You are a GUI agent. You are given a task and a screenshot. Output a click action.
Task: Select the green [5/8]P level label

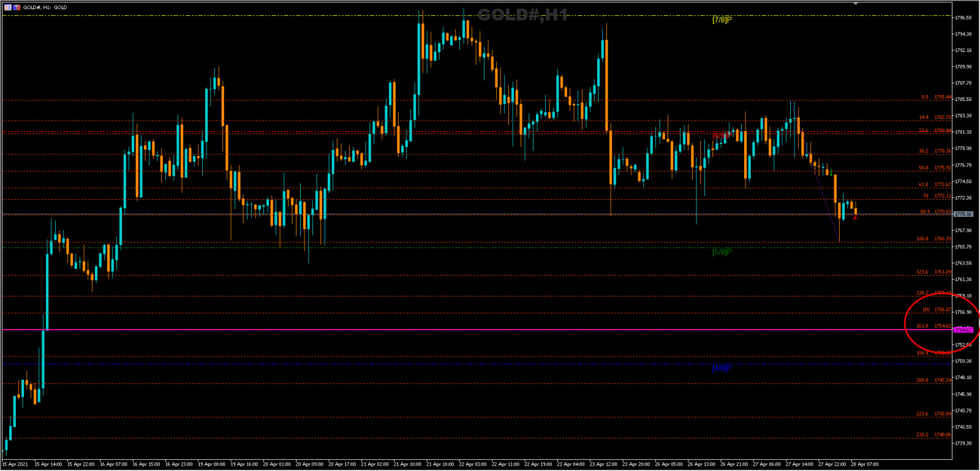click(722, 252)
